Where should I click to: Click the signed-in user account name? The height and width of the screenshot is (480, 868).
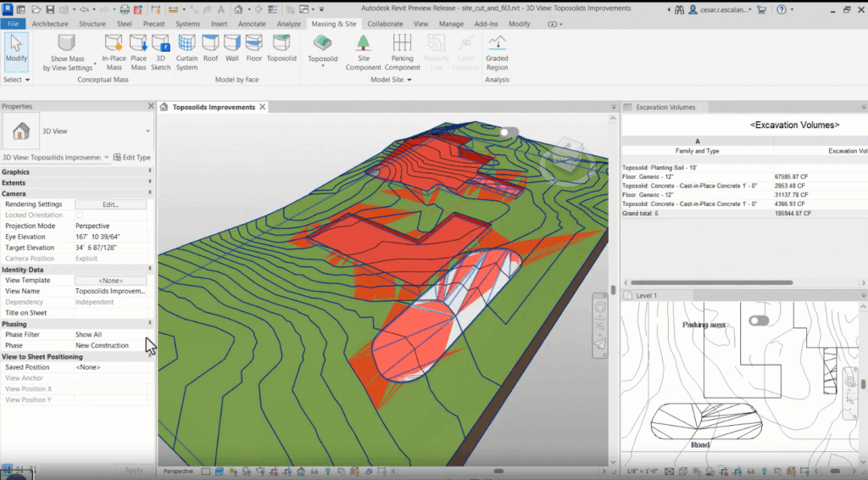click(x=726, y=9)
